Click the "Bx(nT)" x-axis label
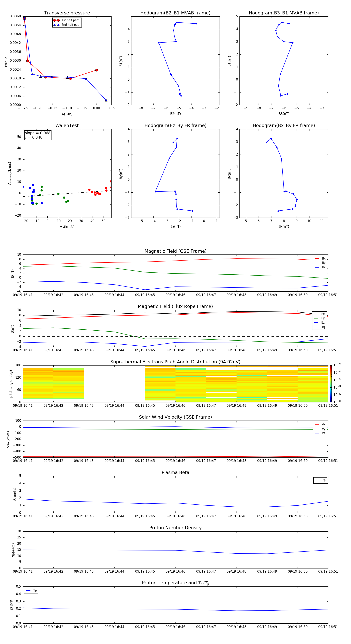351x644 pixels. tap(284, 227)
